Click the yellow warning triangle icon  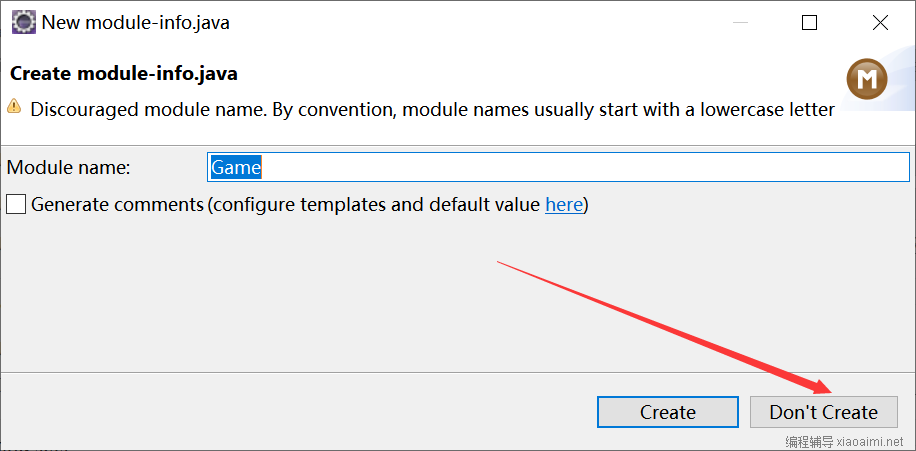(x=14, y=107)
